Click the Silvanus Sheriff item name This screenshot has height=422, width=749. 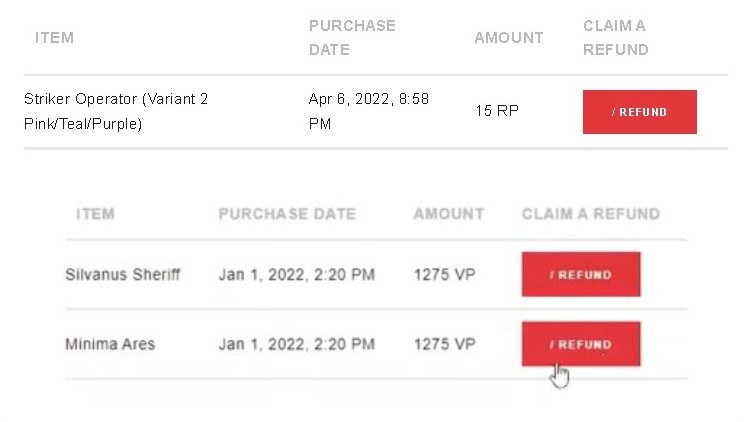[123, 274]
